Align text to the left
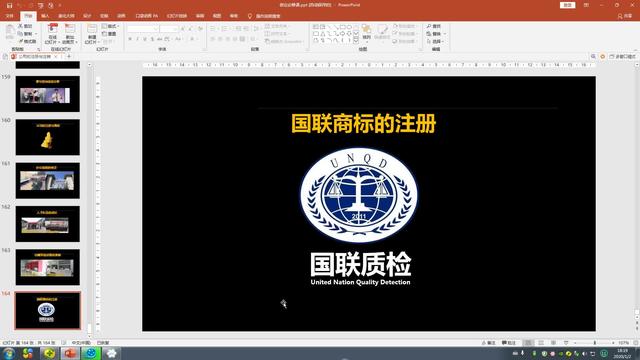Screen dimensions: 640x360 [x=213, y=39]
